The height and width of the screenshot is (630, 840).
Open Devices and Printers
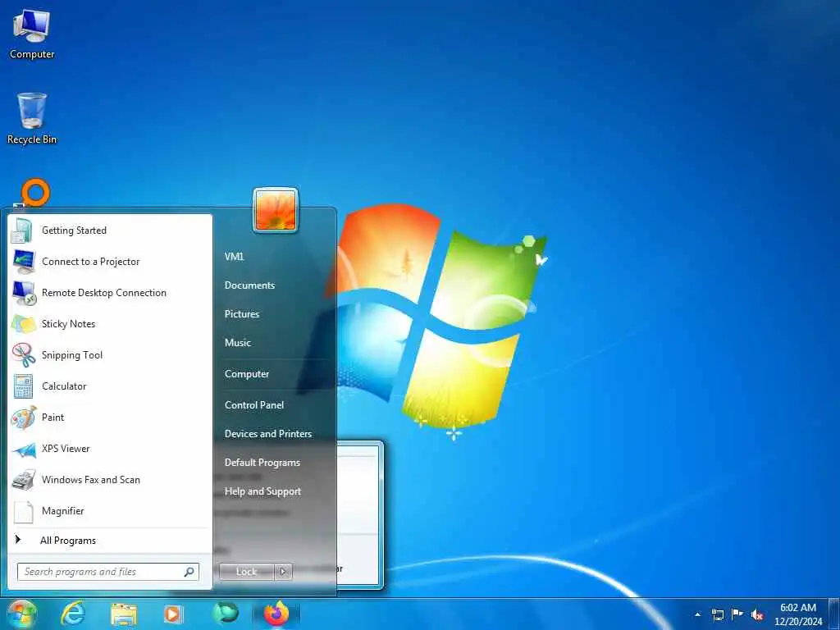tap(268, 434)
